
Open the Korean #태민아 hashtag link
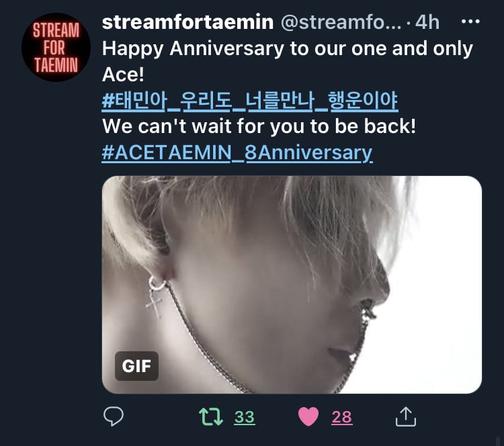(250, 101)
